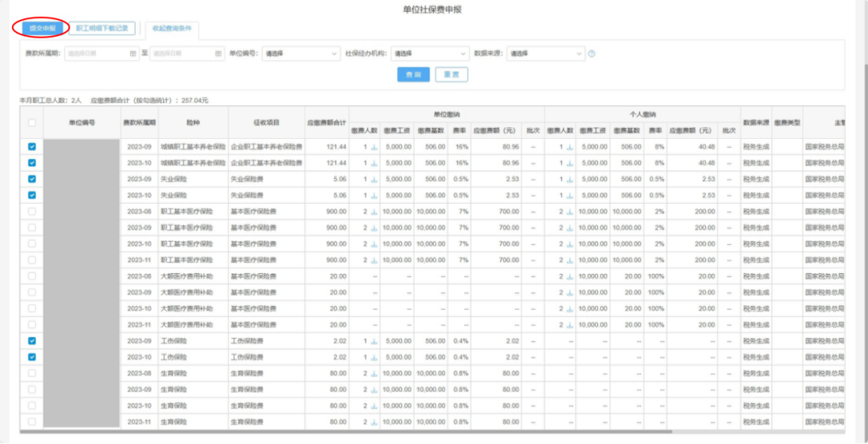Viewport: 868px width, 444px height.
Task: Download unit payer list for 2023-08 职工基本医疗保险
Action: click(374, 212)
